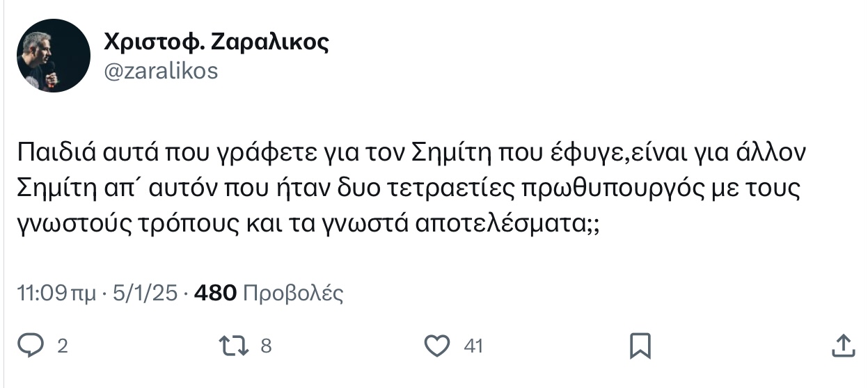Open the @zaralikos handle link
This screenshot has height=388, width=868.
click(161, 71)
